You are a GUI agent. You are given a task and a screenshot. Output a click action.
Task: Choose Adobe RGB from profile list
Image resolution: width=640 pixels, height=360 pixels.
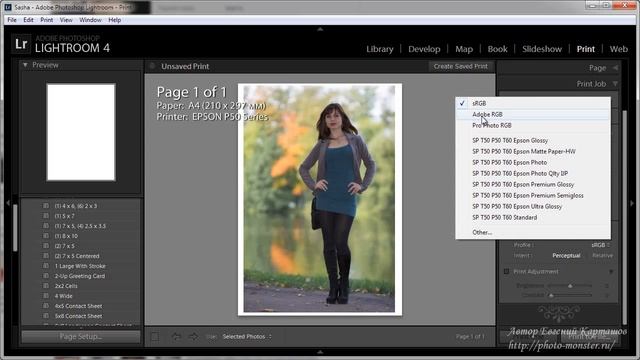click(533, 114)
